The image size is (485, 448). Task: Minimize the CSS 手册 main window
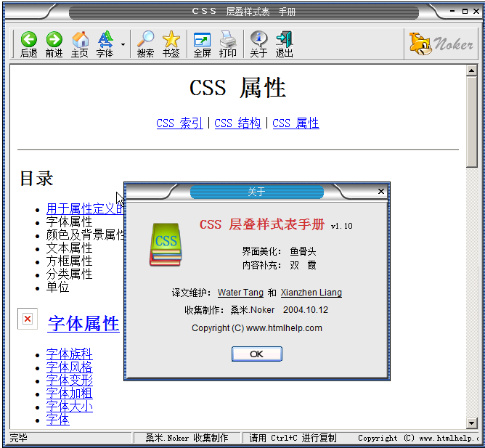pos(453,12)
